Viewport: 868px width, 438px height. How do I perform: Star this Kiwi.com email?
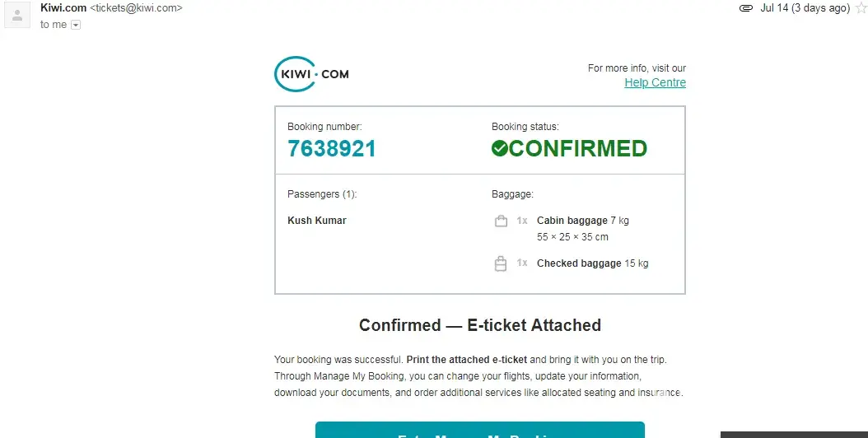pos(861,8)
